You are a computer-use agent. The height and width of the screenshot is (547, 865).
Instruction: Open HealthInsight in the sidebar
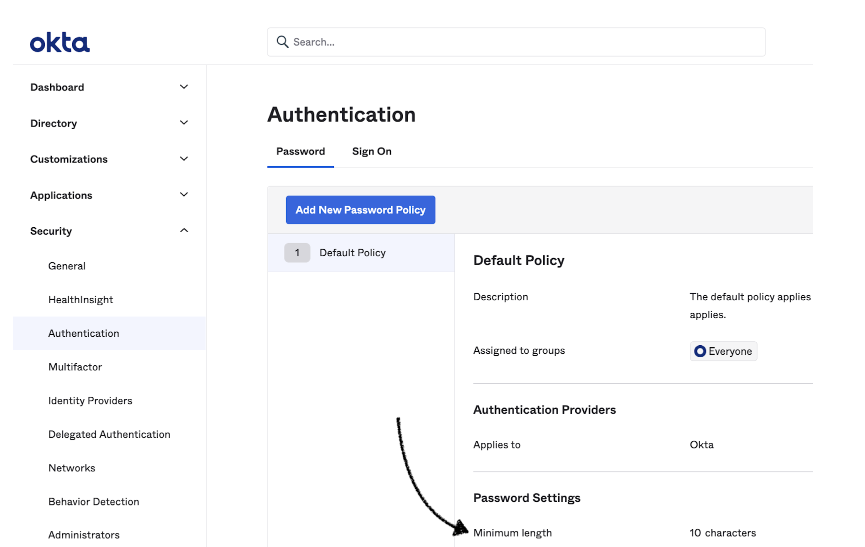pyautogui.click(x=81, y=299)
